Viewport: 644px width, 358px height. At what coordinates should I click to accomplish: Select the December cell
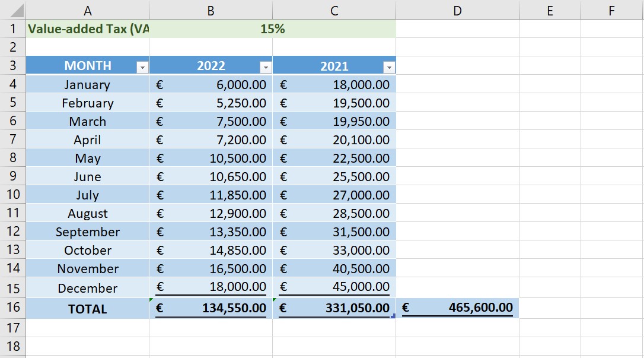tap(88, 288)
